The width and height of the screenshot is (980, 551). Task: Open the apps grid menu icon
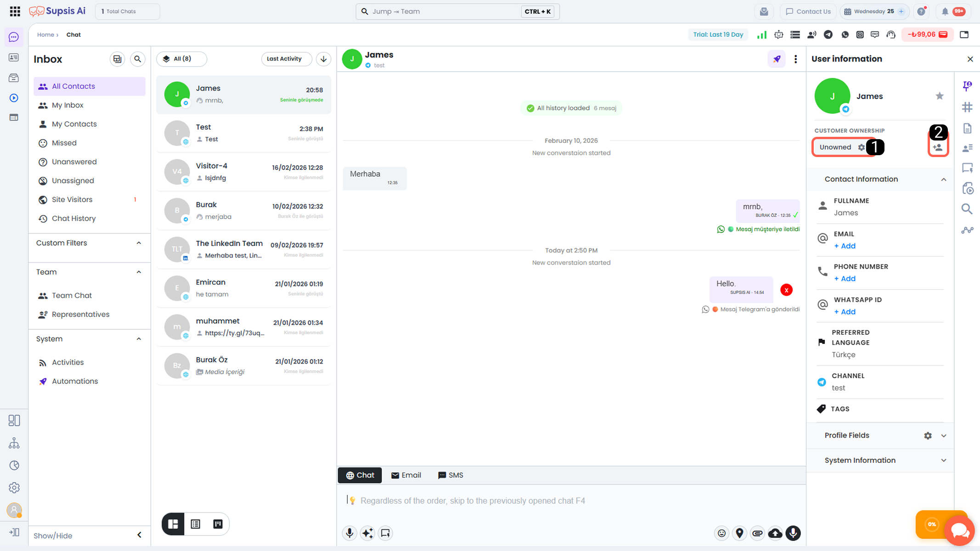pos(15,11)
